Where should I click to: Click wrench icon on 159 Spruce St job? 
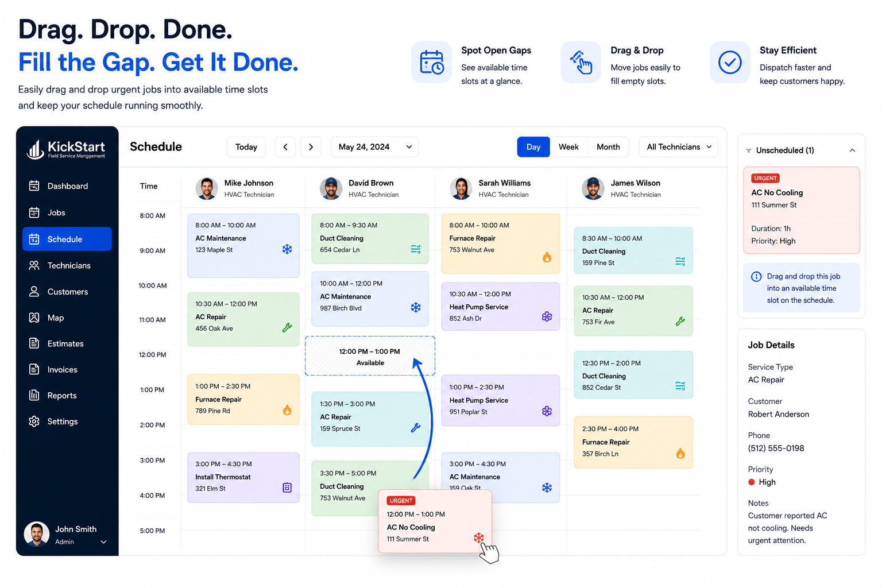[x=416, y=428]
